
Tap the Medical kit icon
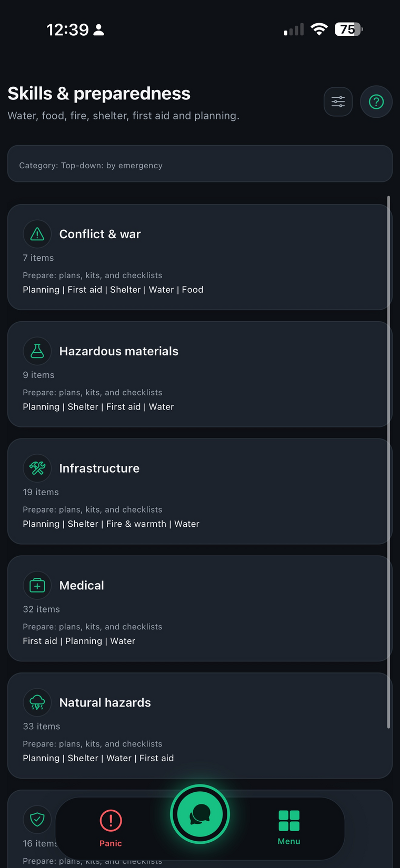(x=37, y=586)
